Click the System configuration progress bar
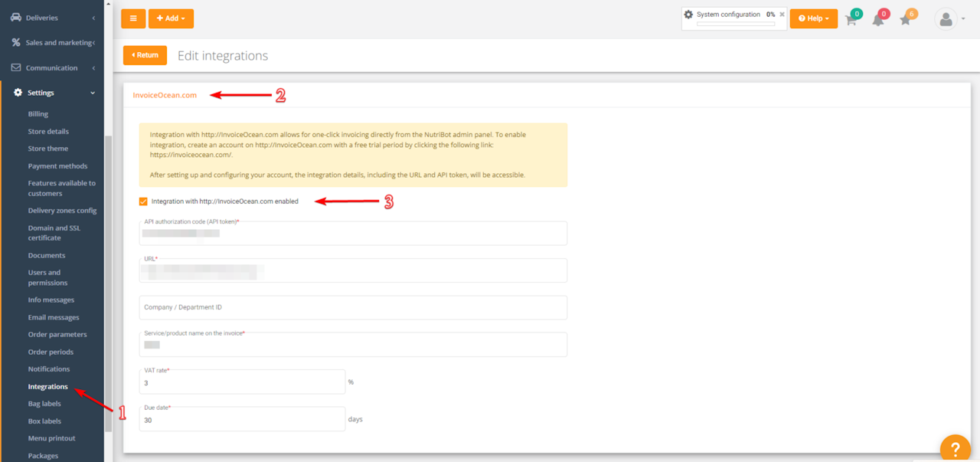Image resolution: width=980 pixels, height=462 pixels. point(735,25)
